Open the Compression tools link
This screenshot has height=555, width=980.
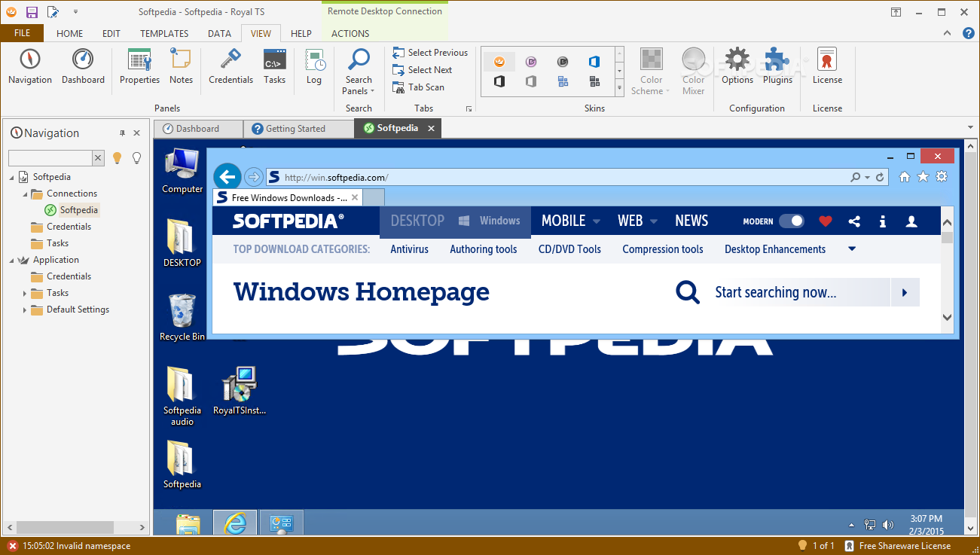click(663, 249)
